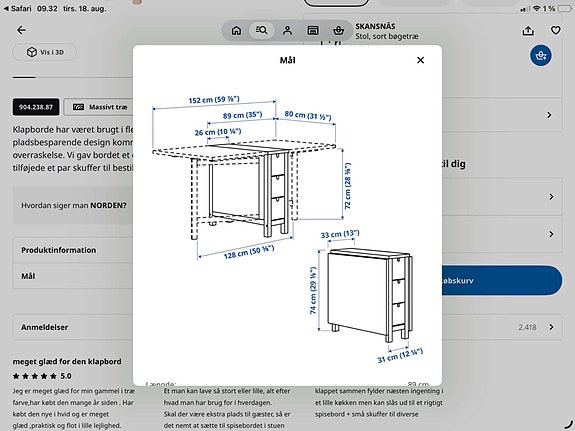The width and height of the screenshot is (575, 431).
Task: Open the shopping basket icon
Action: coord(338,30)
